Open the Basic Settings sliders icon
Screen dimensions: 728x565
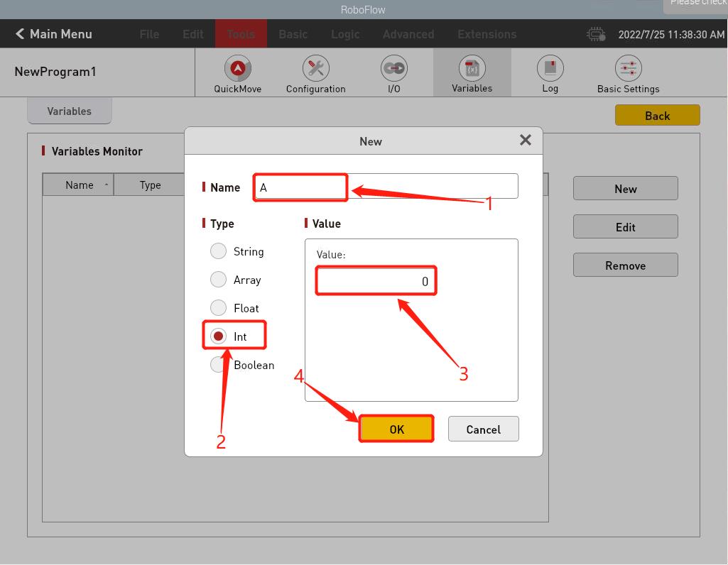click(628, 69)
